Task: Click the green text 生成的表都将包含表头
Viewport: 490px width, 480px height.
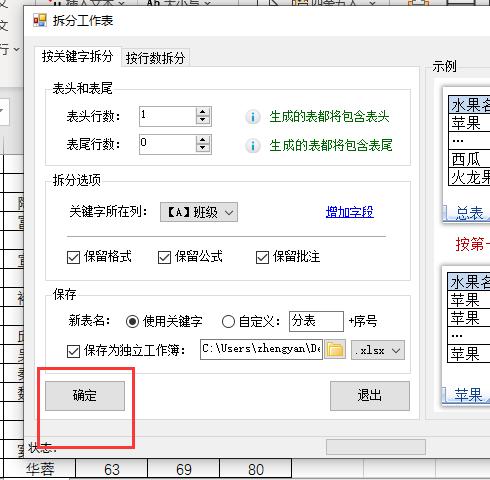Action: click(x=329, y=117)
